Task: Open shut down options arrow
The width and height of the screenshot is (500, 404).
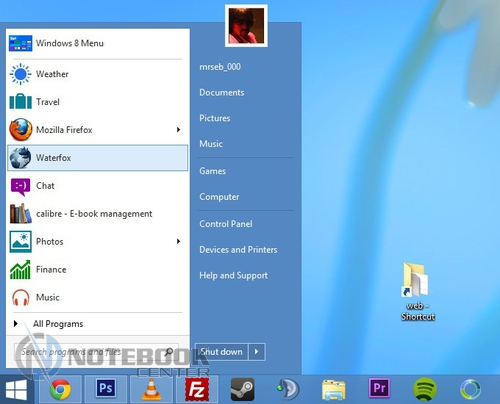Action: click(257, 352)
